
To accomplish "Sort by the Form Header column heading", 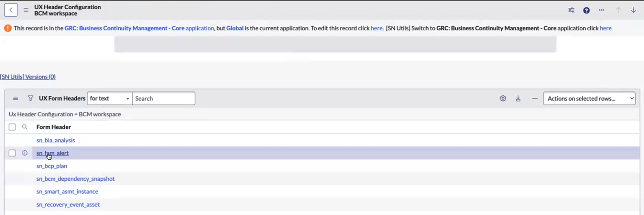I will (x=54, y=127).
